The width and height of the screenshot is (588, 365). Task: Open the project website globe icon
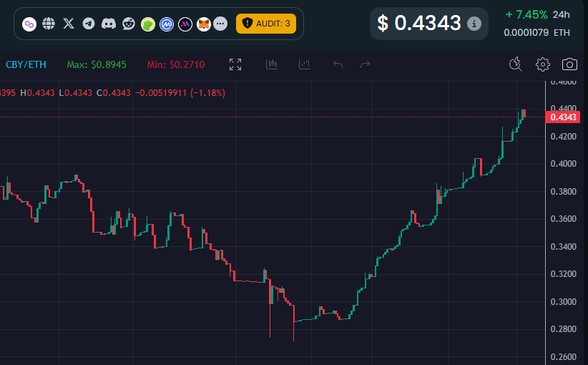coord(49,24)
